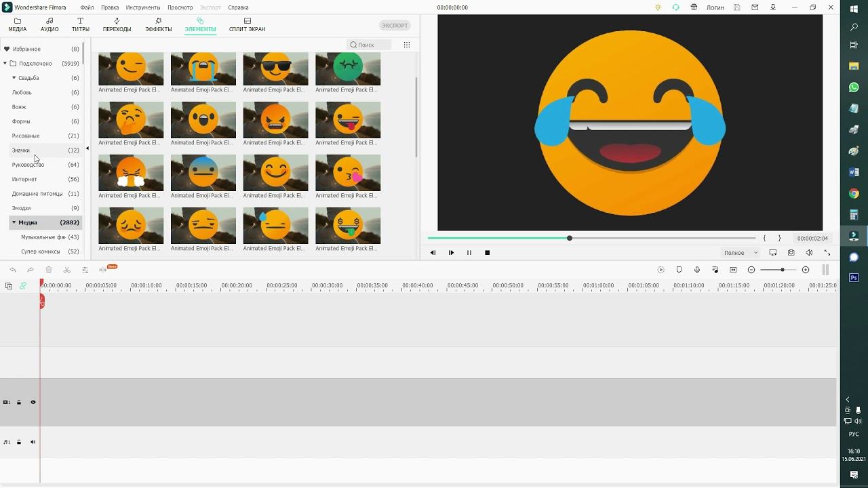
Task: Open the gift store icon in title bar
Action: (694, 7)
